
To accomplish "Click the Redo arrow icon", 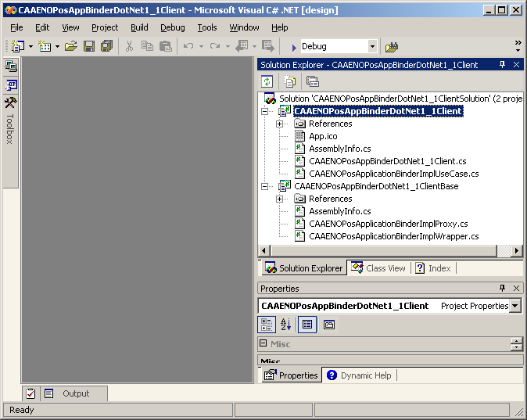I will (215, 46).
